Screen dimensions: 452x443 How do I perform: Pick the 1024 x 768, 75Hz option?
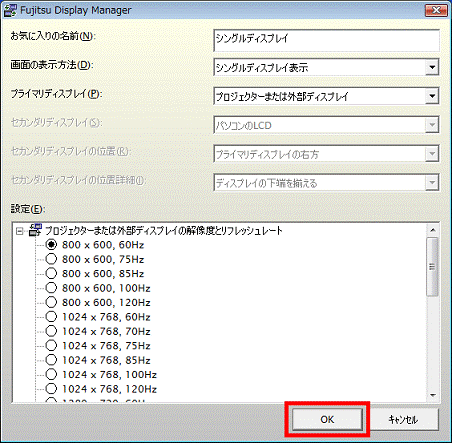[51, 345]
